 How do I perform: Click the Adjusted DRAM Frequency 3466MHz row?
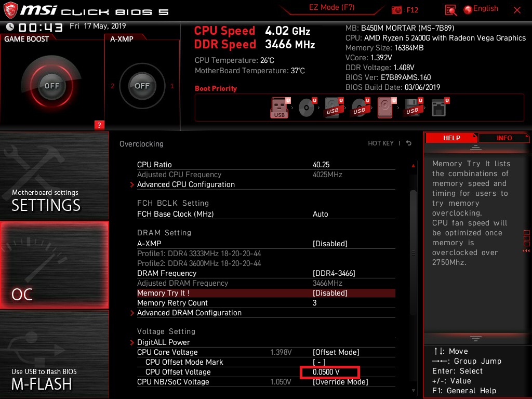(266, 283)
